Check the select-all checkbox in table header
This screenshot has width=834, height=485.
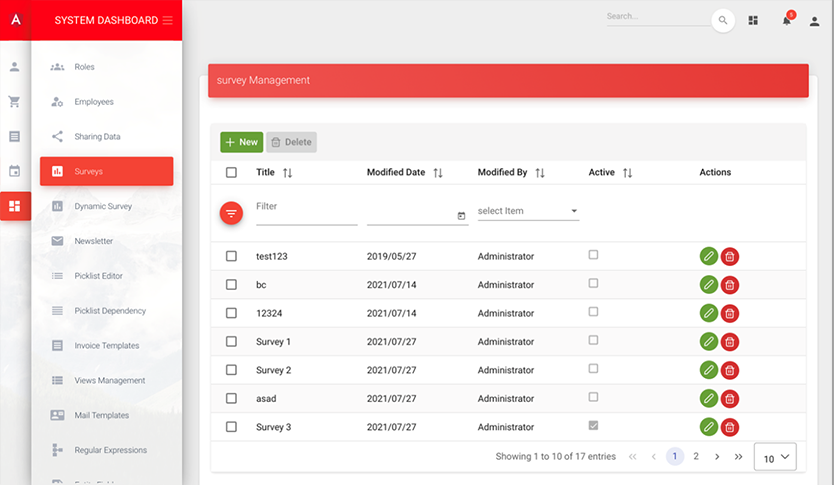pyautogui.click(x=231, y=173)
